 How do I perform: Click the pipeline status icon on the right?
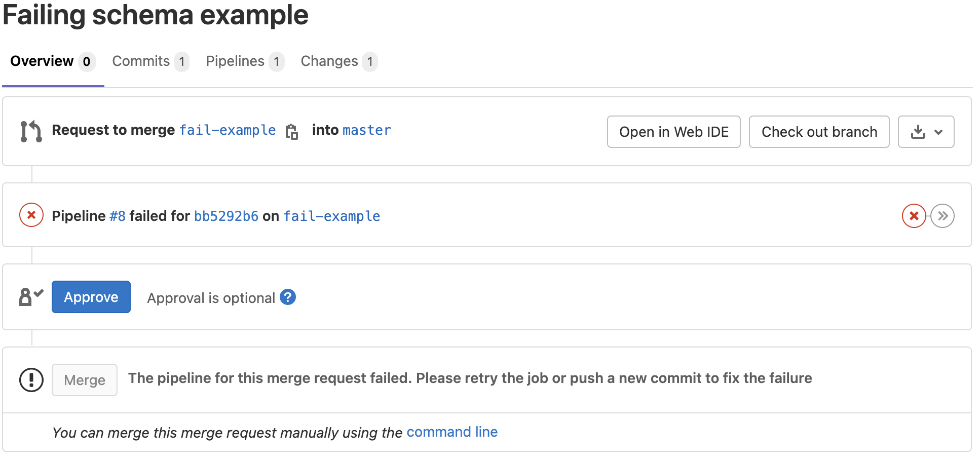pos(913,215)
